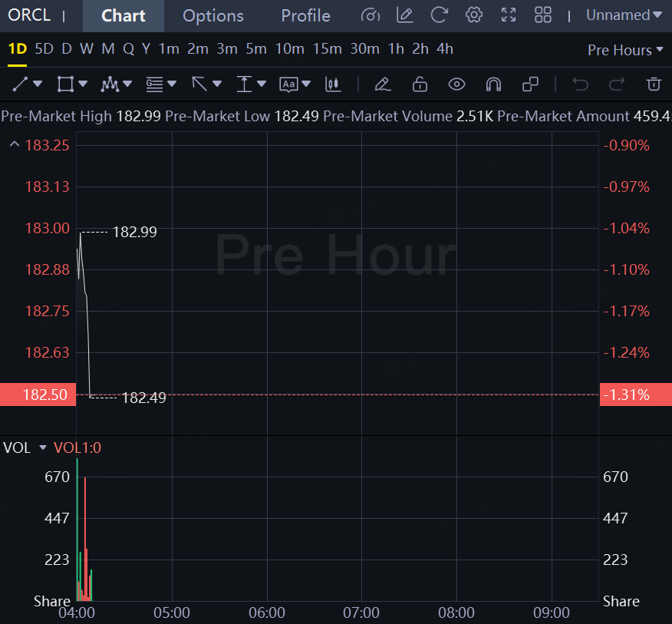The image size is (672, 624).
Task: Switch to the Options tab
Action: point(213,16)
